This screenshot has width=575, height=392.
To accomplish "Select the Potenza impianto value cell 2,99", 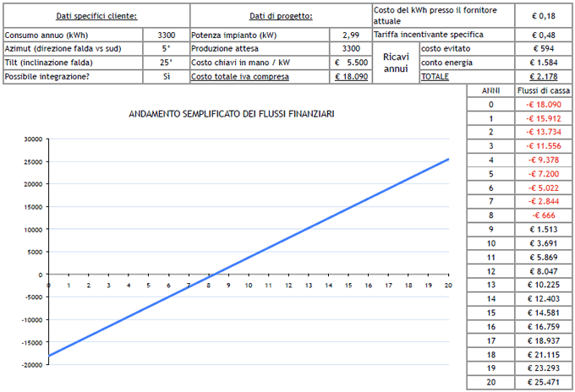I will (x=350, y=35).
